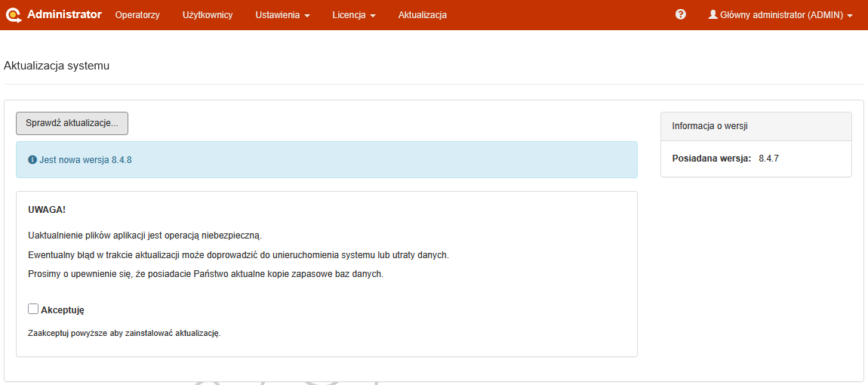Screen dimensions: 868x385
Task: Click the info icon in new version alert
Action: coord(32,160)
